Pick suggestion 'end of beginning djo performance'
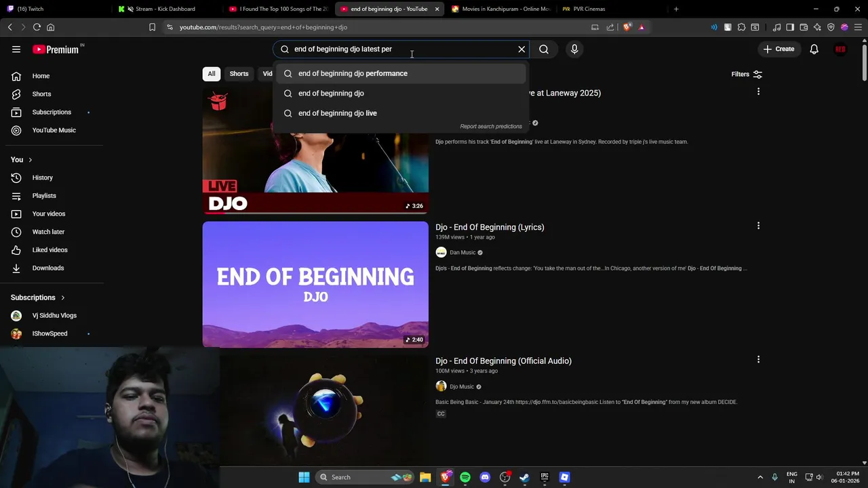 (x=401, y=73)
